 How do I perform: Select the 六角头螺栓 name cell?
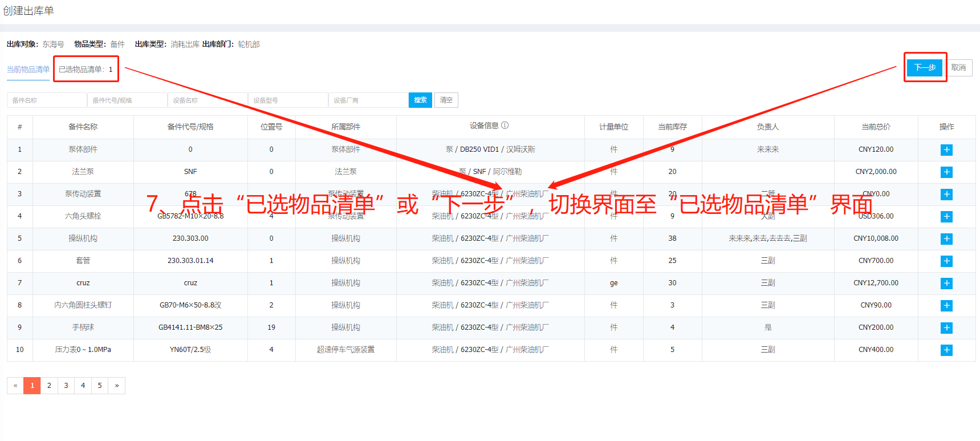(x=83, y=216)
